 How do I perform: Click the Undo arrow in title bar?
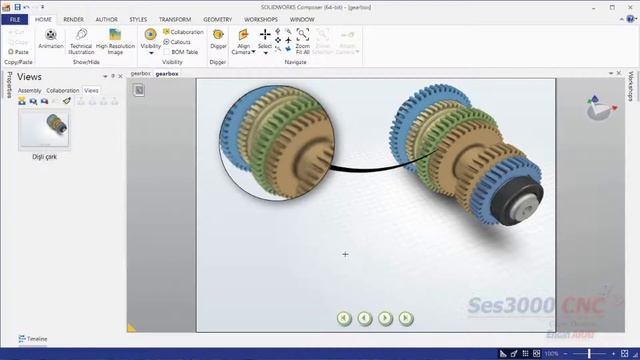(27, 7)
